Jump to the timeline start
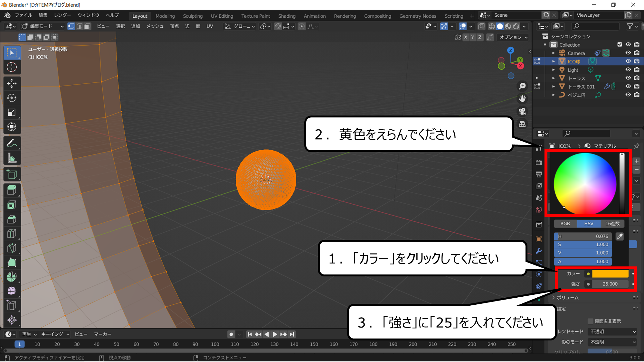 (250, 334)
